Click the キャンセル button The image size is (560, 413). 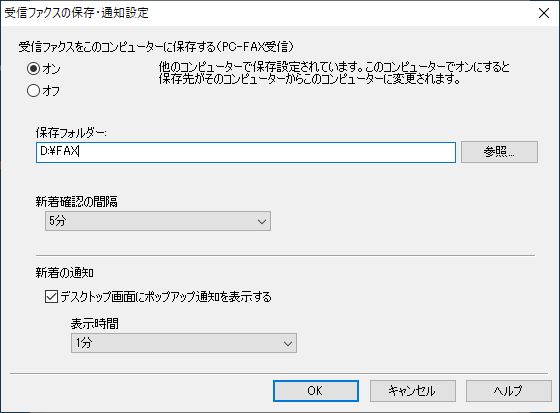point(412,391)
